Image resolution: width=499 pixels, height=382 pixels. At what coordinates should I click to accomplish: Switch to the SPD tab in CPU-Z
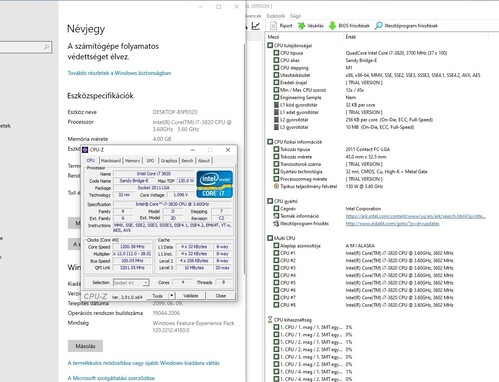point(150,161)
